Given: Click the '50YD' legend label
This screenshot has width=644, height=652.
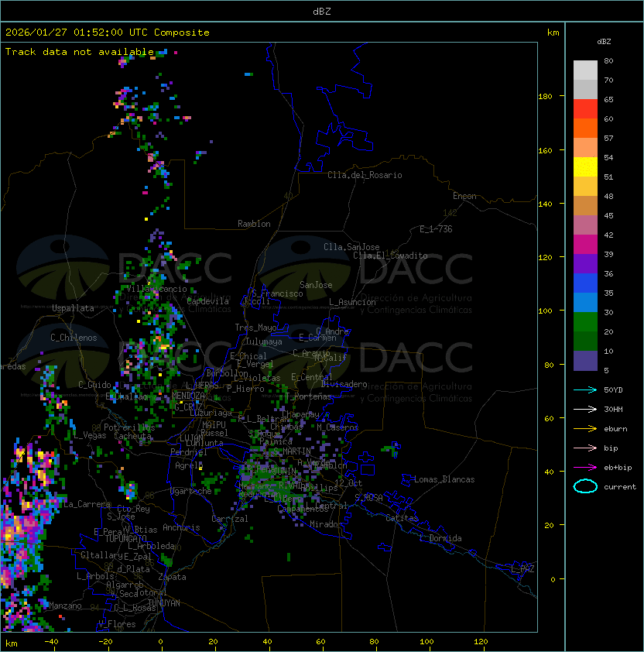Looking at the screenshot, I should [x=613, y=389].
